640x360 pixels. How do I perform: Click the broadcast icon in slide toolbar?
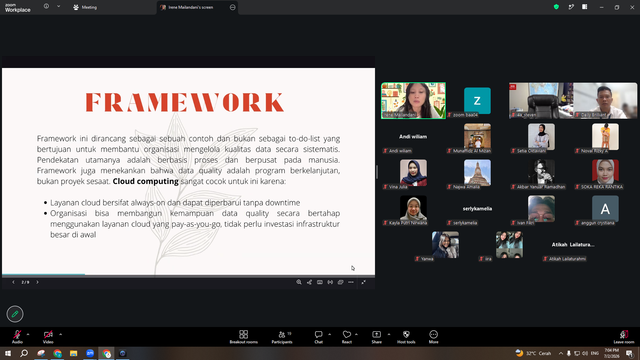click(x=330, y=282)
